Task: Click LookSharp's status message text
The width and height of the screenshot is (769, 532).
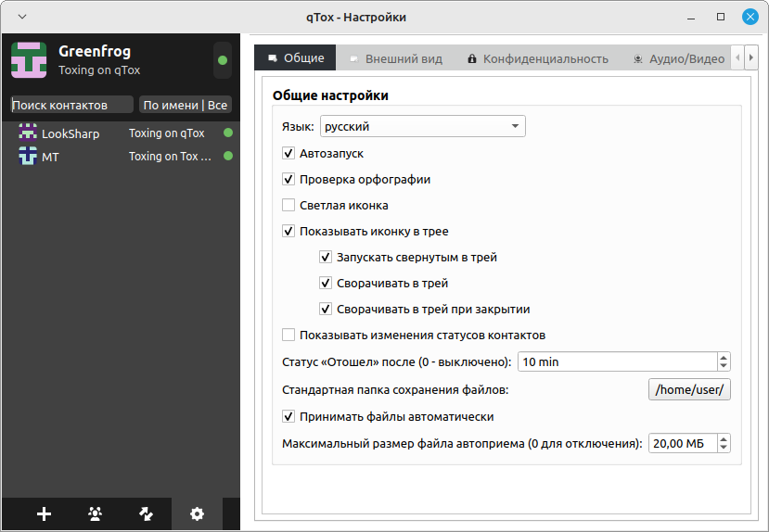Action: (x=167, y=133)
